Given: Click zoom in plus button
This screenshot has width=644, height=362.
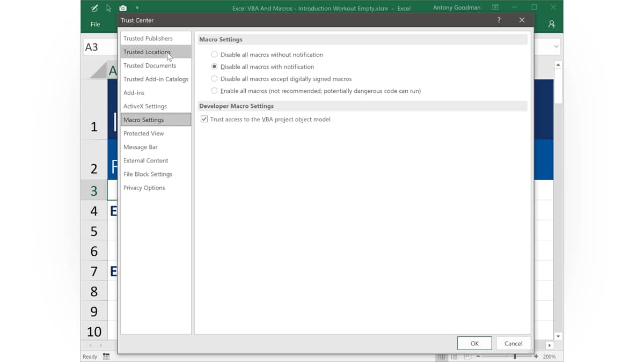Looking at the screenshot, I should (x=536, y=357).
